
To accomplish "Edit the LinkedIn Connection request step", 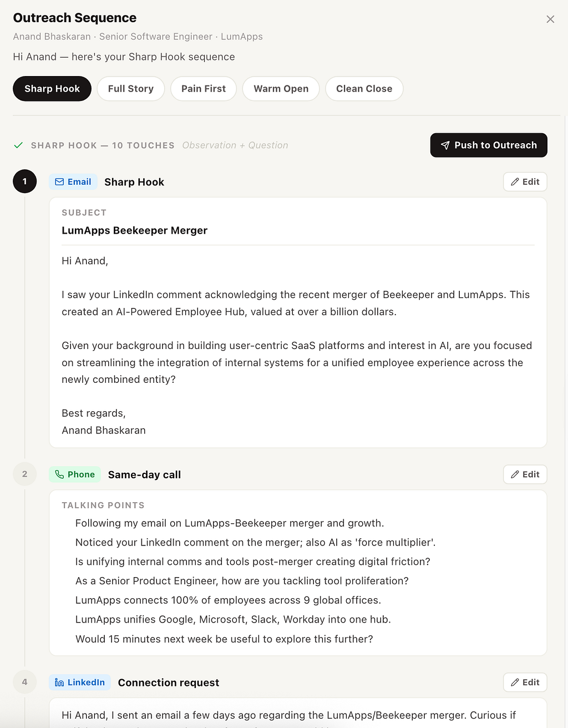I will pos(525,683).
